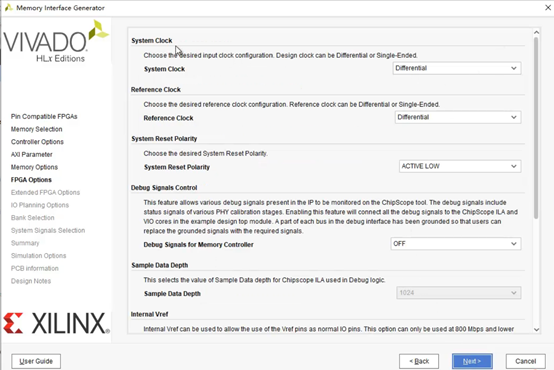Select Extended FPGA Options step
This screenshot has height=370, width=554.
click(x=45, y=193)
